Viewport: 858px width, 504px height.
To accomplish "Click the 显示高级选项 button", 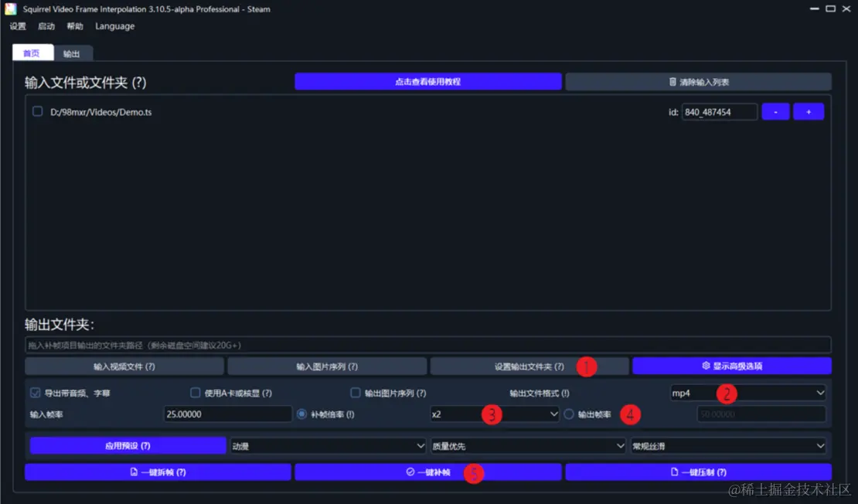I will point(732,366).
